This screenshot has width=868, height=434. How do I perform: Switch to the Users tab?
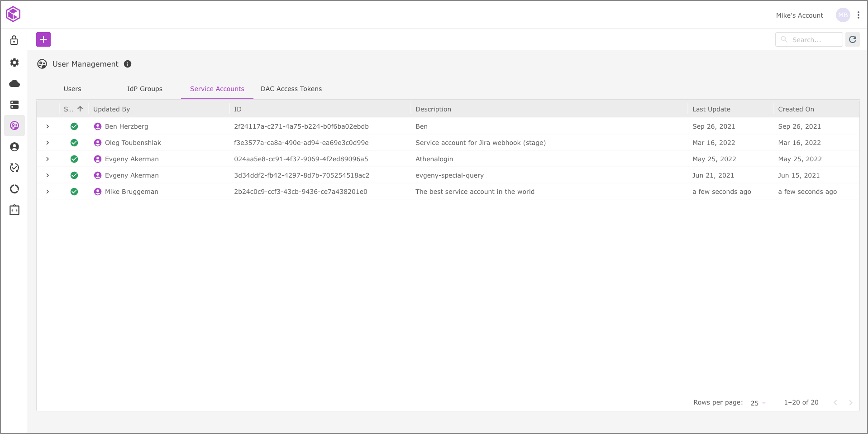[x=72, y=89]
